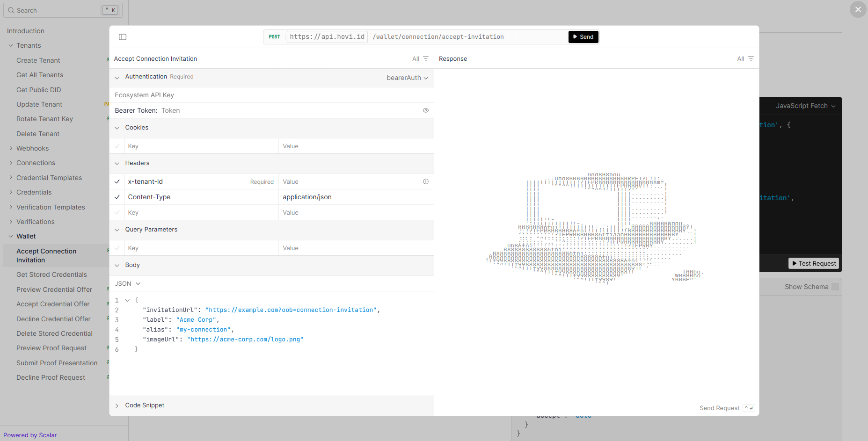Collapse the Query Parameters section
The height and width of the screenshot is (441, 868).
tap(151, 230)
